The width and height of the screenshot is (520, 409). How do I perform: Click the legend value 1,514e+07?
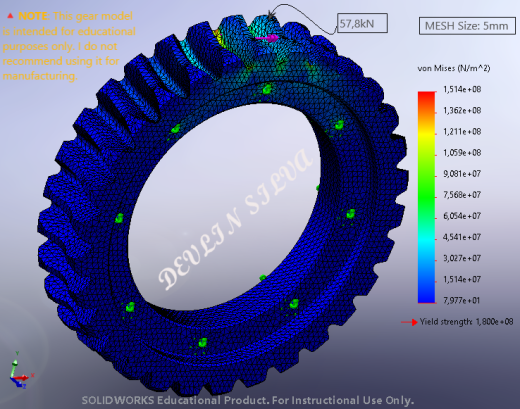tap(462, 279)
